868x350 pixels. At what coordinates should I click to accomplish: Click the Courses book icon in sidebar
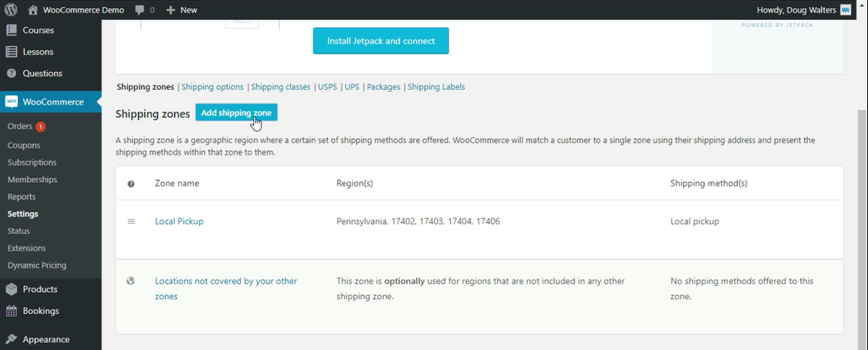click(x=11, y=30)
